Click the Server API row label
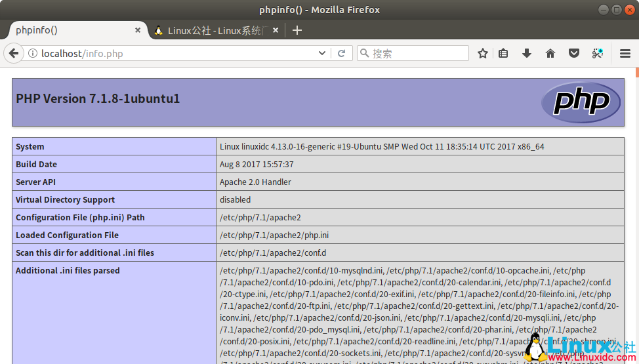This screenshot has height=364, width=639. coord(35,182)
